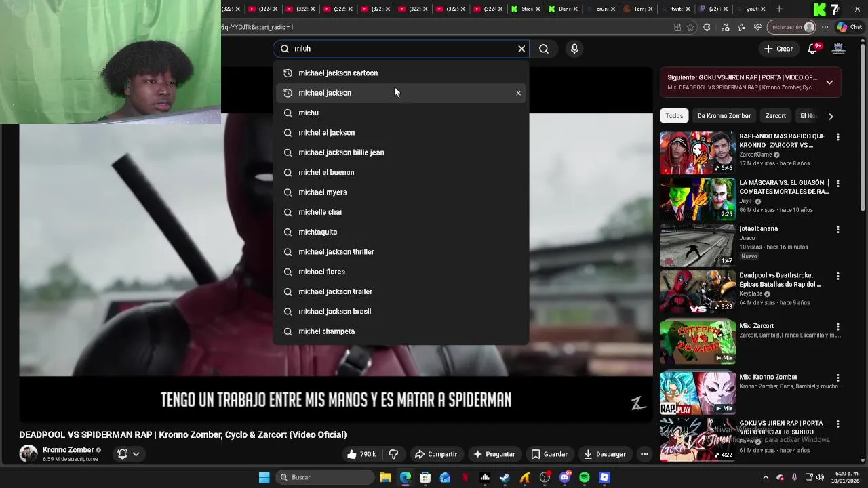Open 'Mix: Kronno Zomber' playlist title
The width and height of the screenshot is (868, 488).
(768, 377)
